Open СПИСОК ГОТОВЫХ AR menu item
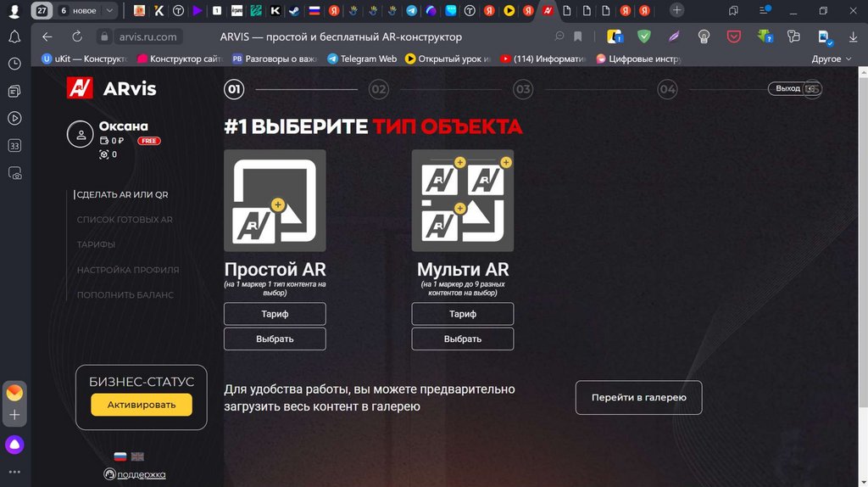The width and height of the screenshot is (868, 487). pos(125,220)
